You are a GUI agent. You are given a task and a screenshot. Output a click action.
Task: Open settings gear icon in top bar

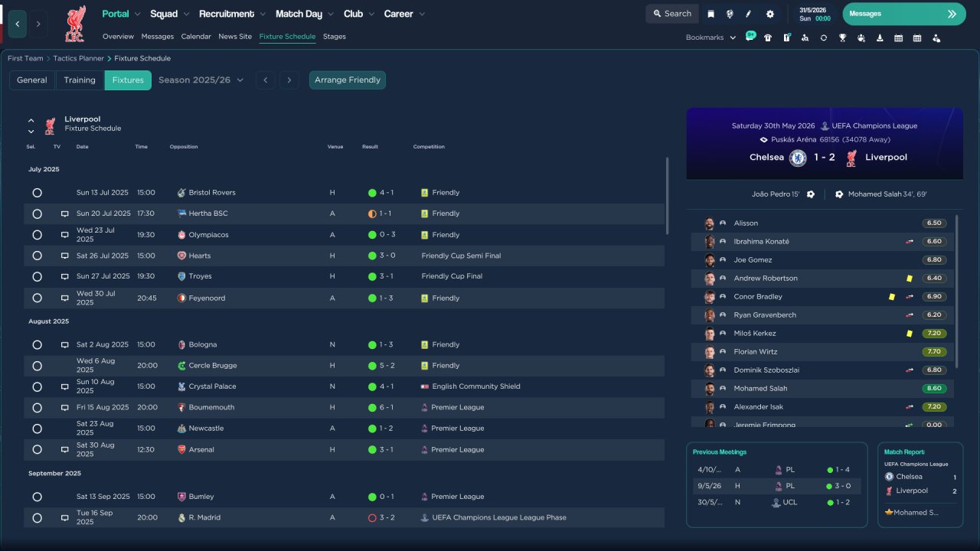point(769,14)
